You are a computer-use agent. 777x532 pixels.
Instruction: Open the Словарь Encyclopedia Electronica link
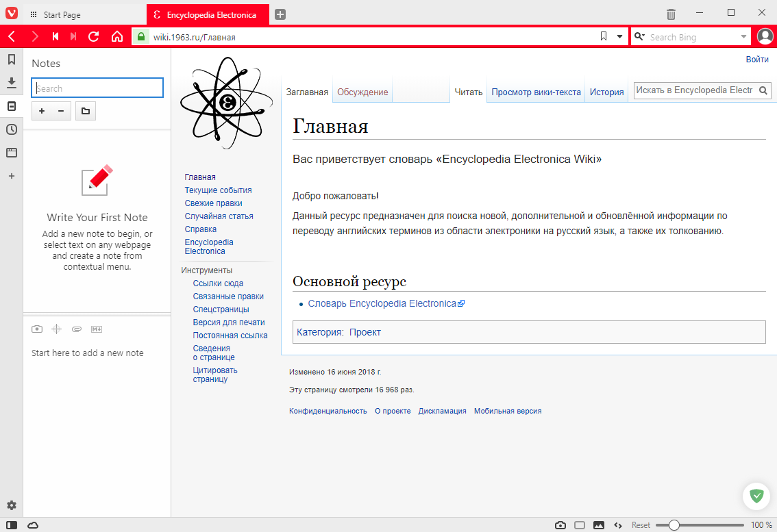point(382,303)
